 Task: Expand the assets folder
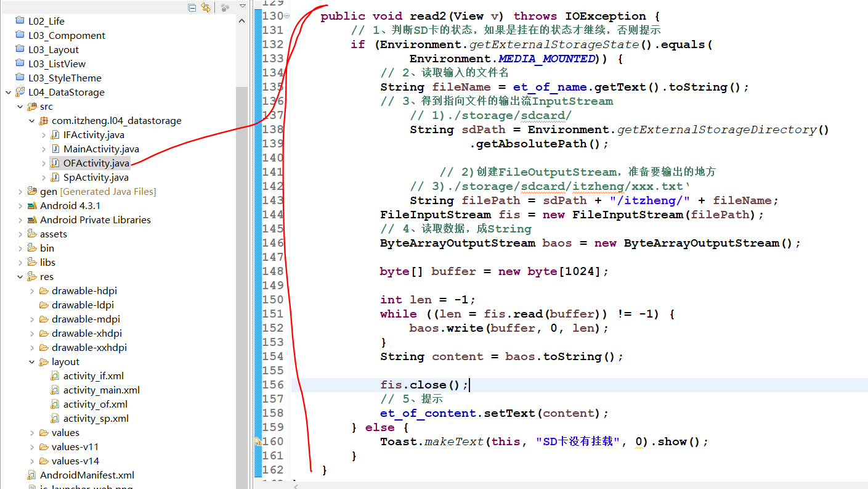pyautogui.click(x=20, y=234)
